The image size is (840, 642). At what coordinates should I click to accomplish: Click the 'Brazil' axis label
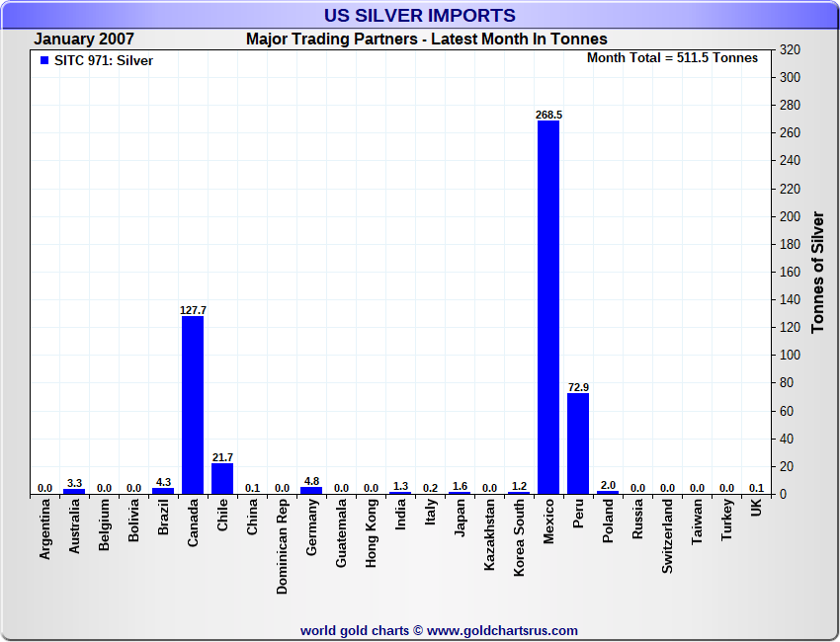click(x=163, y=517)
